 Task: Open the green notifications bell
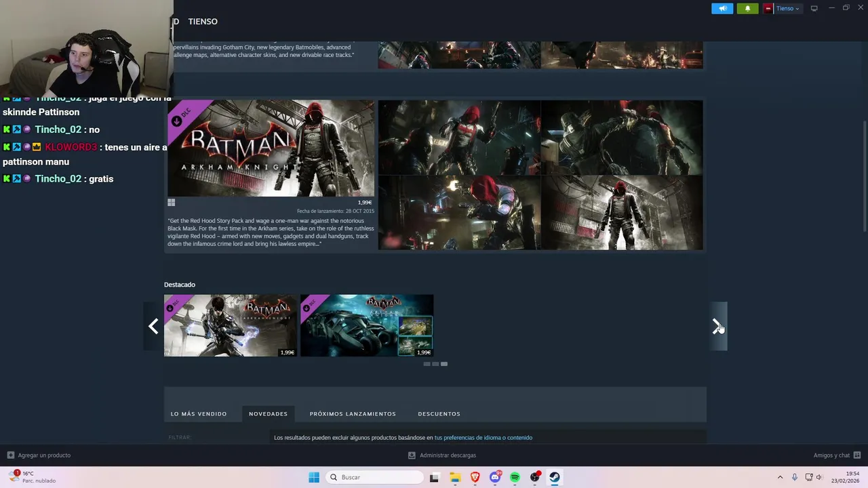coord(747,8)
